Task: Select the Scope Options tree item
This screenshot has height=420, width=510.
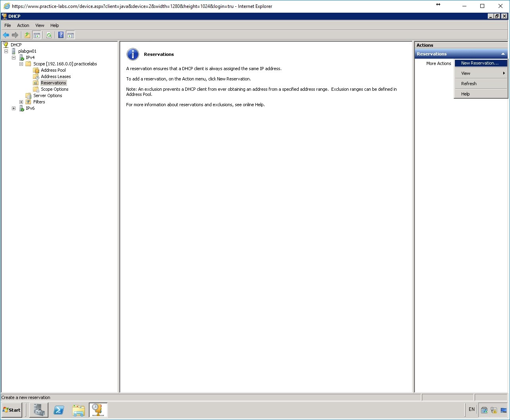Action: coord(54,89)
